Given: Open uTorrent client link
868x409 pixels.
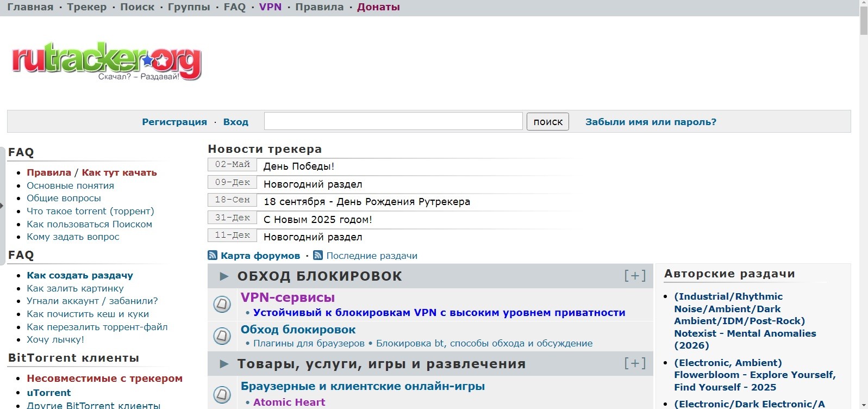Looking at the screenshot, I should coord(49,393).
